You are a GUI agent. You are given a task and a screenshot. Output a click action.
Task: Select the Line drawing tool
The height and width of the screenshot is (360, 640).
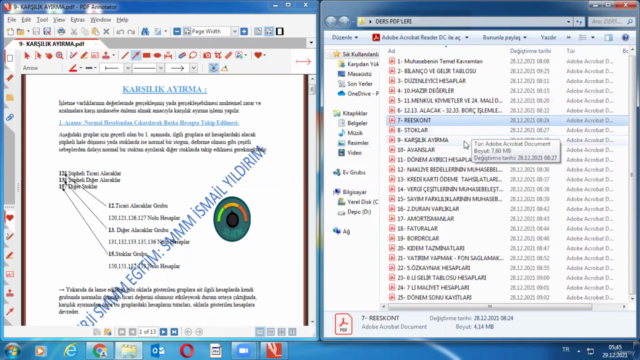pos(125,56)
